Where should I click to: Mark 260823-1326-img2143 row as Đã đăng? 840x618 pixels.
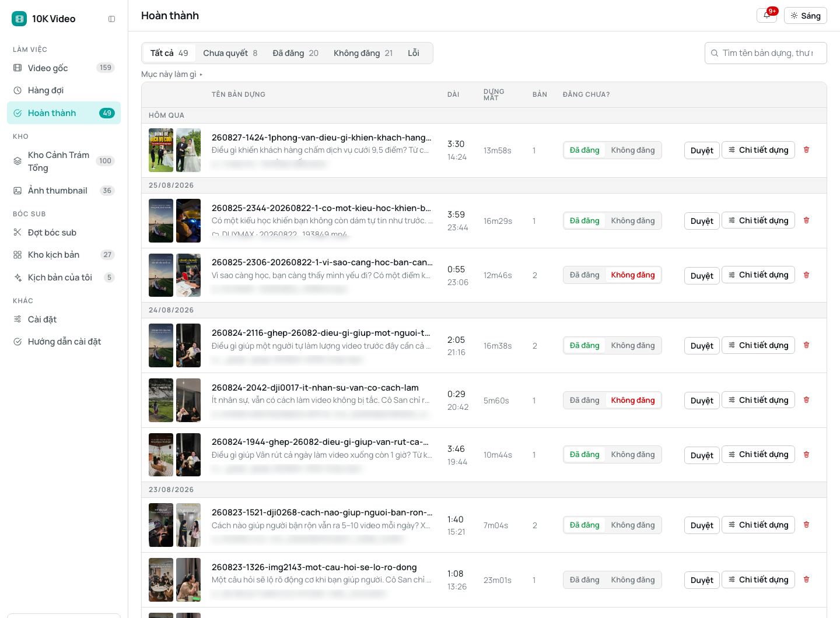[584, 580]
